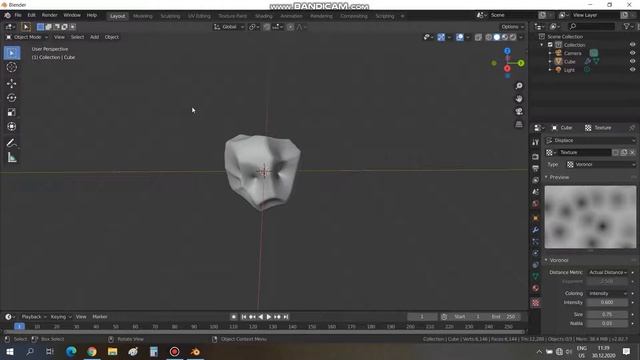Screen dimensions: 640x360
Task: Switch to rendered viewport shading
Action: [513, 37]
